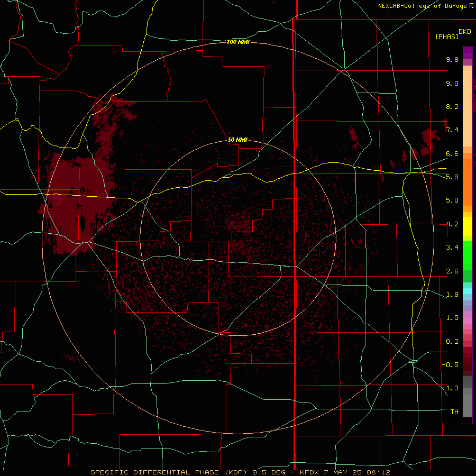Select the 2.6 value on the color scale
The width and height of the screenshot is (476, 476).
click(x=452, y=271)
